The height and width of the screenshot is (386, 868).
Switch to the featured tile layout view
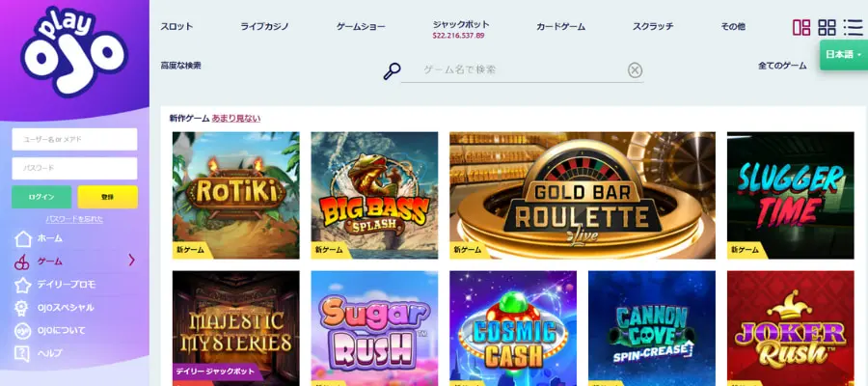coord(801,28)
